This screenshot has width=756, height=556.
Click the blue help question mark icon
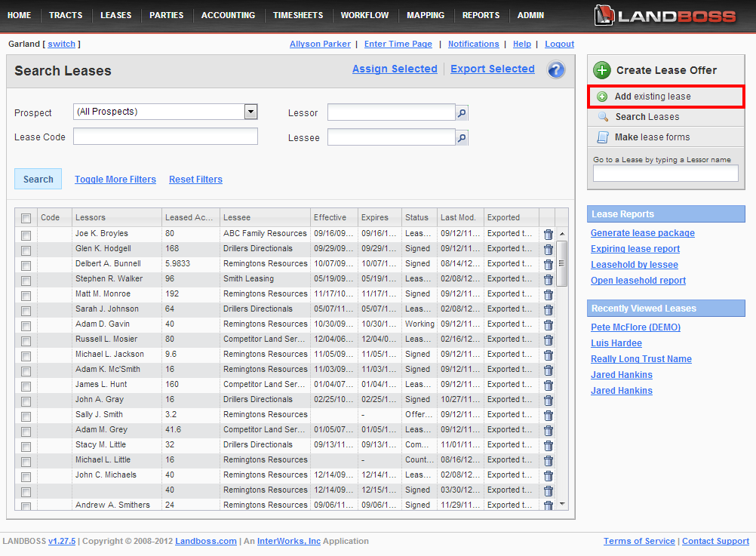click(x=556, y=70)
